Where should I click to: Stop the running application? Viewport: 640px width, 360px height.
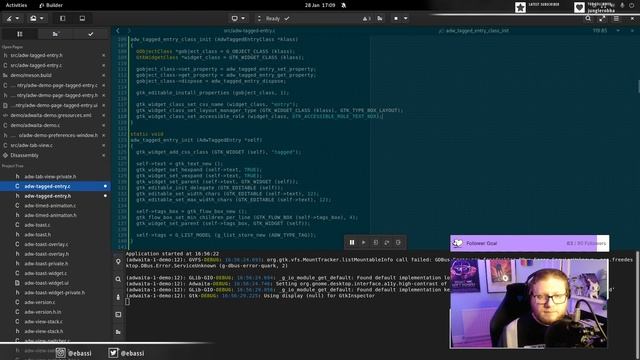click(x=396, y=18)
